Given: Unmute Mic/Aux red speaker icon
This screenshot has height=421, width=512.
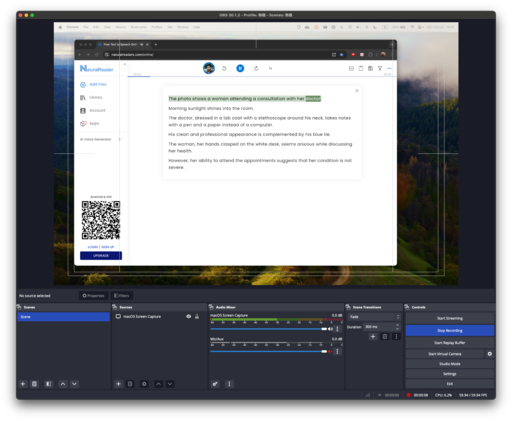Looking at the screenshot, I should [x=330, y=351].
